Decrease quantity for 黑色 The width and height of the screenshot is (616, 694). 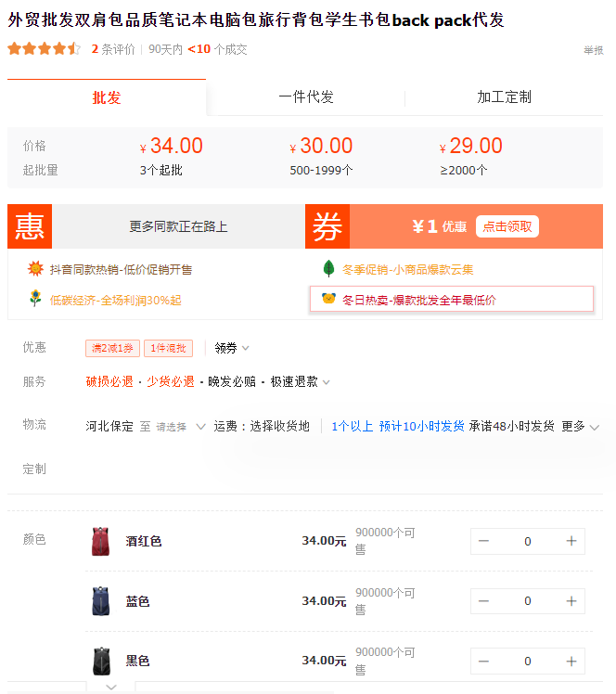click(x=483, y=662)
